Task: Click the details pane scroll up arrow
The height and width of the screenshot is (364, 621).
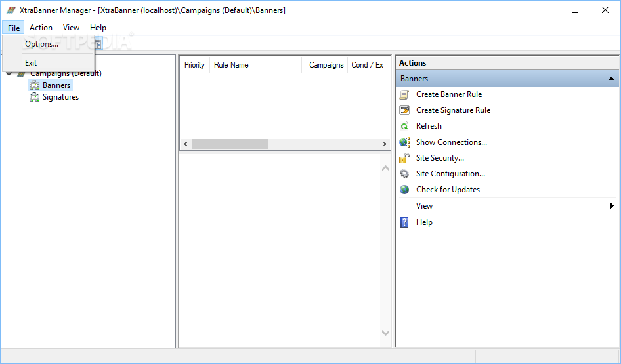Action: coord(385,168)
